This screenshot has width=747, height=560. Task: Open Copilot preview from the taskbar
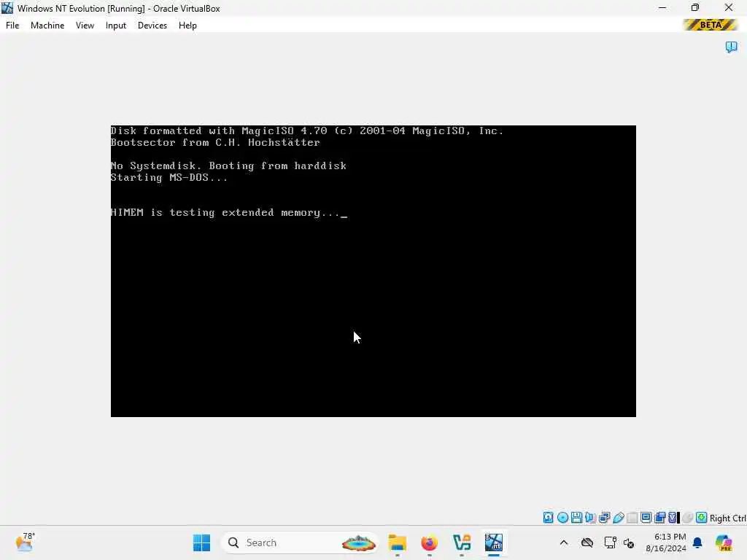point(724,542)
